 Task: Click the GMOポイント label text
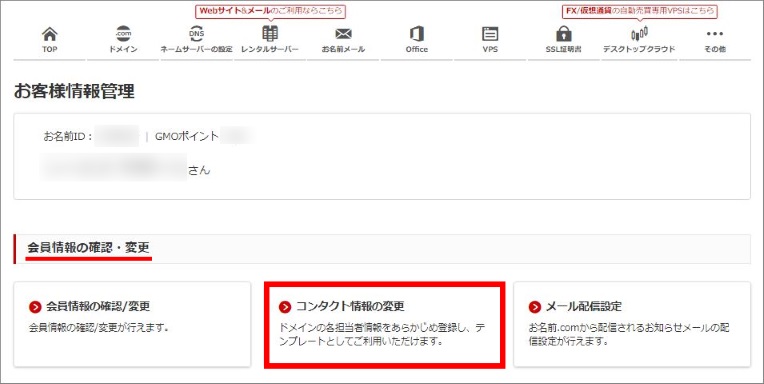pyautogui.click(x=187, y=136)
